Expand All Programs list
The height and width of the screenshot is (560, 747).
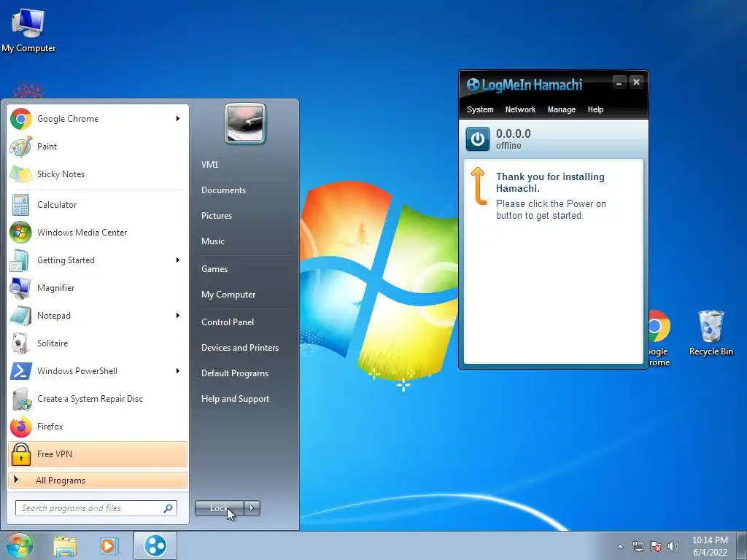(98, 481)
